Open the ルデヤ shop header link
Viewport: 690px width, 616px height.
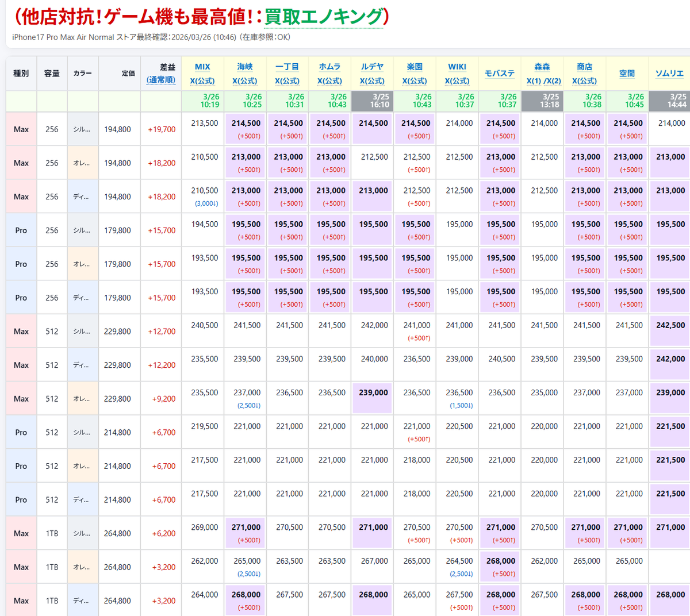coord(372,66)
